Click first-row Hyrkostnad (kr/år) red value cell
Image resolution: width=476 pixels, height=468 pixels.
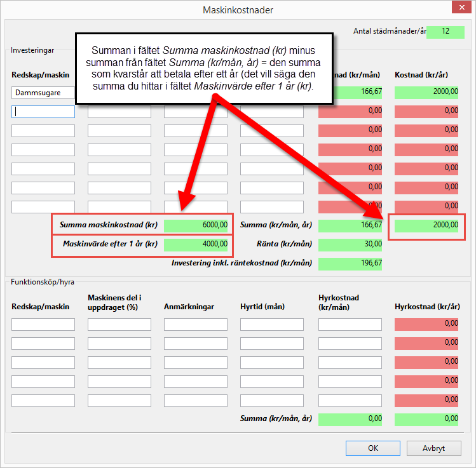coord(426,324)
